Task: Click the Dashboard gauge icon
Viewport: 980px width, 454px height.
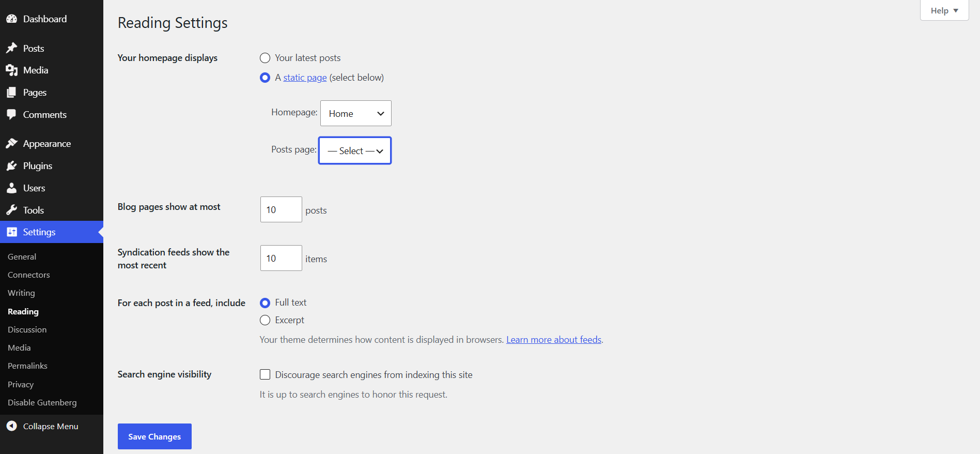Action: pos(11,19)
